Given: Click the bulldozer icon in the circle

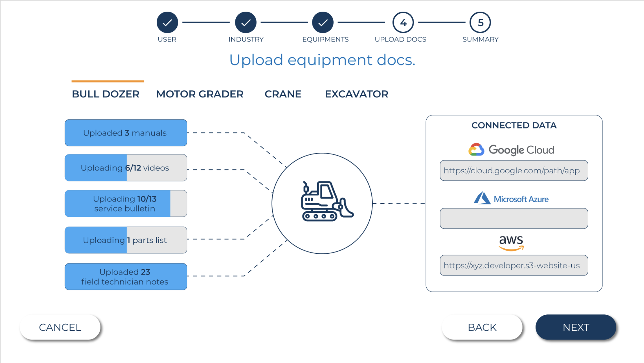Looking at the screenshot, I should tap(327, 201).
